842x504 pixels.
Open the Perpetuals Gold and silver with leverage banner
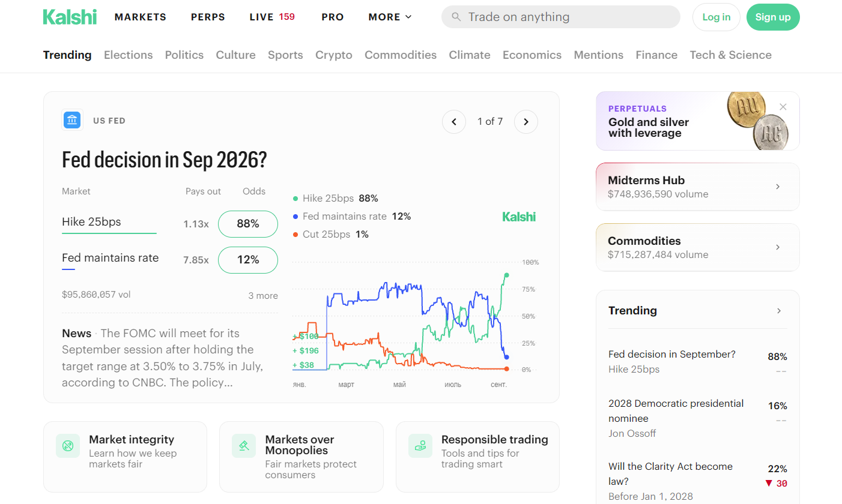(698, 121)
